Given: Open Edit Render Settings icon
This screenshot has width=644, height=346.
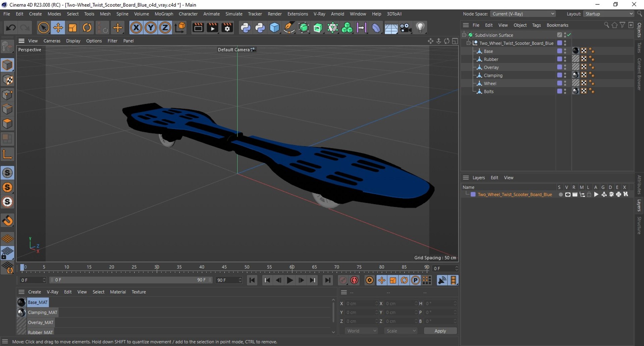Looking at the screenshot, I should click(227, 28).
